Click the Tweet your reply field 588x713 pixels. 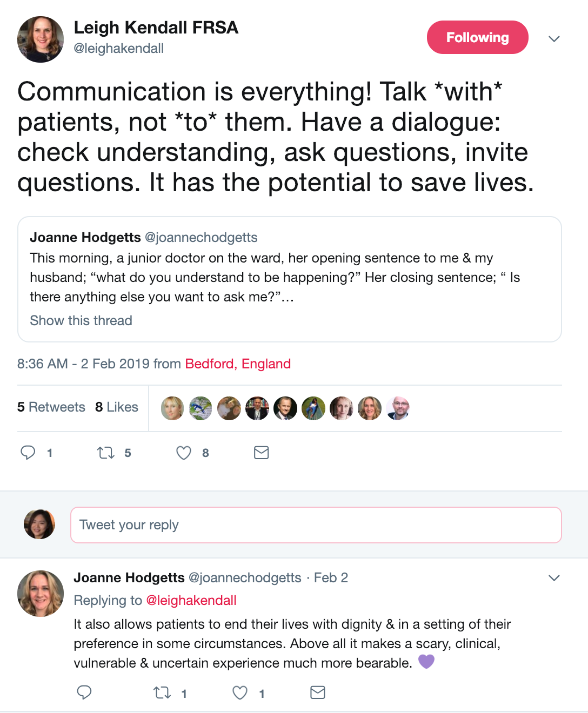click(x=316, y=525)
